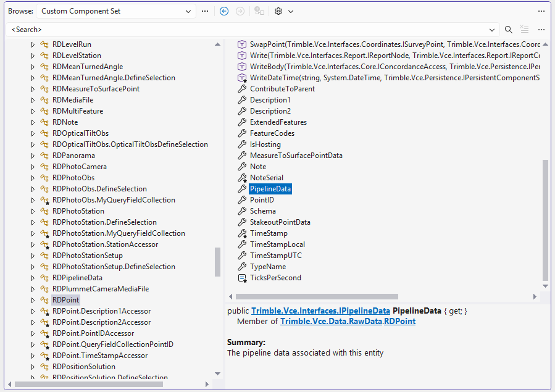Image resolution: width=555 pixels, height=392 pixels.
Task: Expand the RDPoint.TimeStampAccessor node
Action: coord(33,356)
